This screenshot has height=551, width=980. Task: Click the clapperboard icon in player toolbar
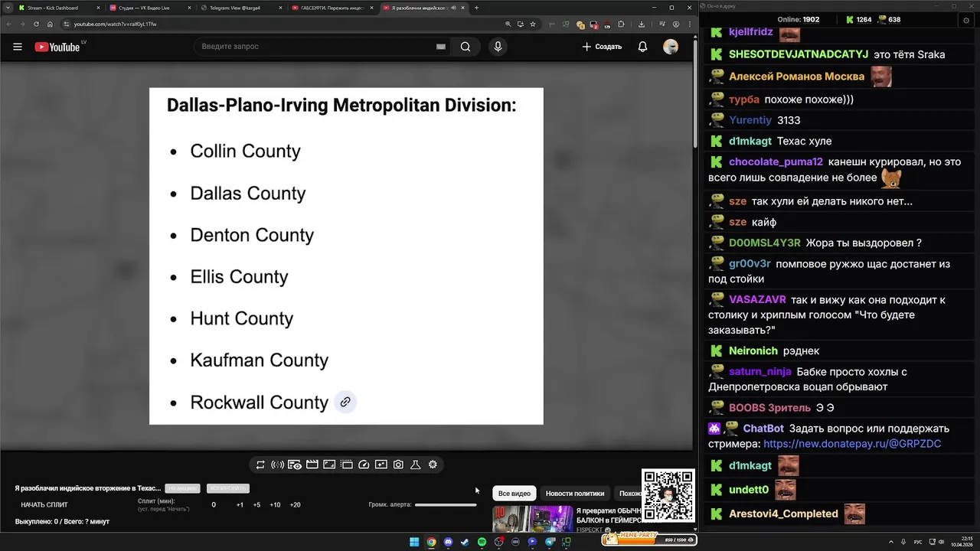[312, 465]
